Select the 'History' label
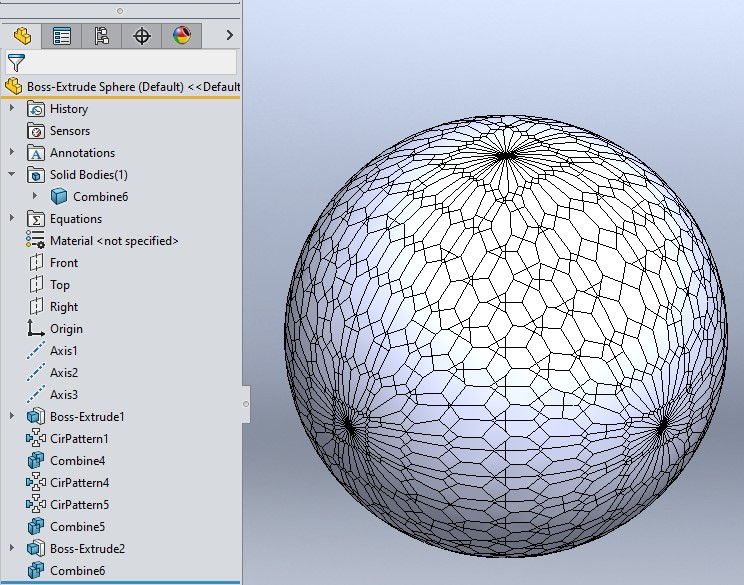Image resolution: width=744 pixels, height=585 pixels. pyautogui.click(x=69, y=109)
